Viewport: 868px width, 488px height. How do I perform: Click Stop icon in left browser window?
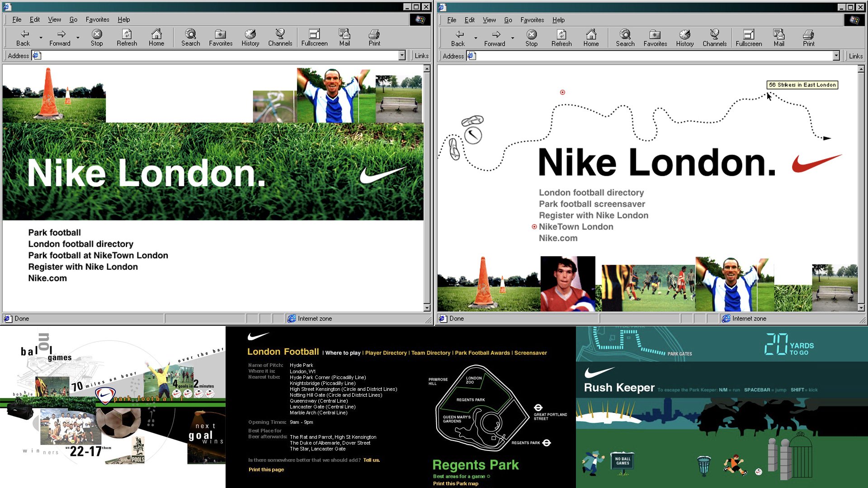[x=97, y=38]
